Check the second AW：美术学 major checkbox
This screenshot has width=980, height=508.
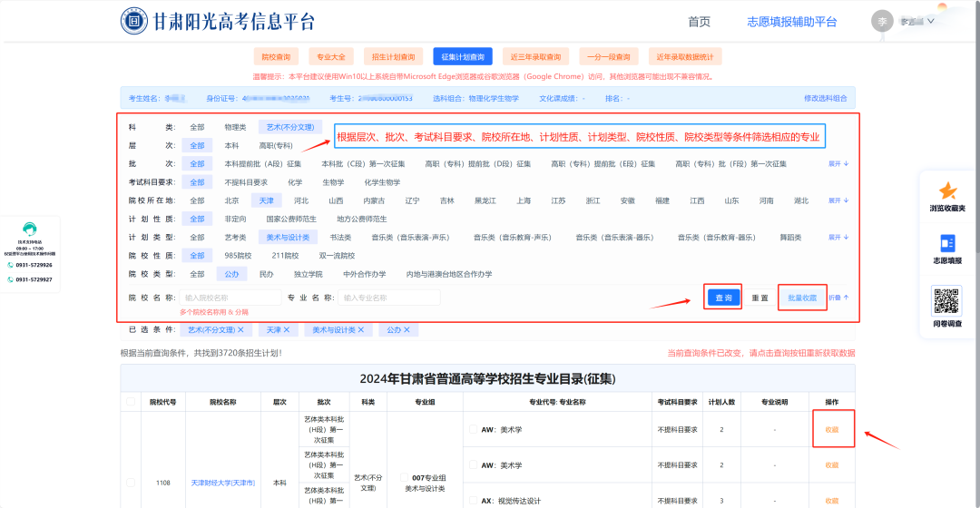473,464
